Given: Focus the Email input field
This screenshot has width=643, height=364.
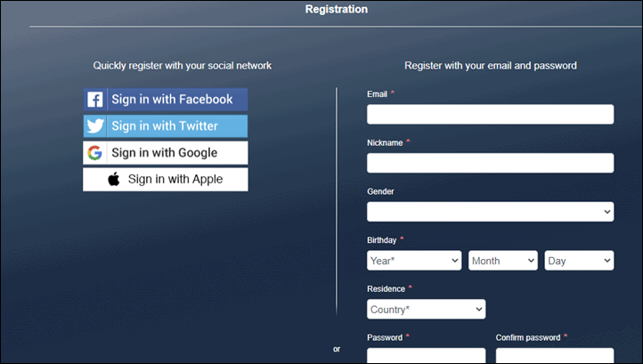Looking at the screenshot, I should [x=491, y=115].
